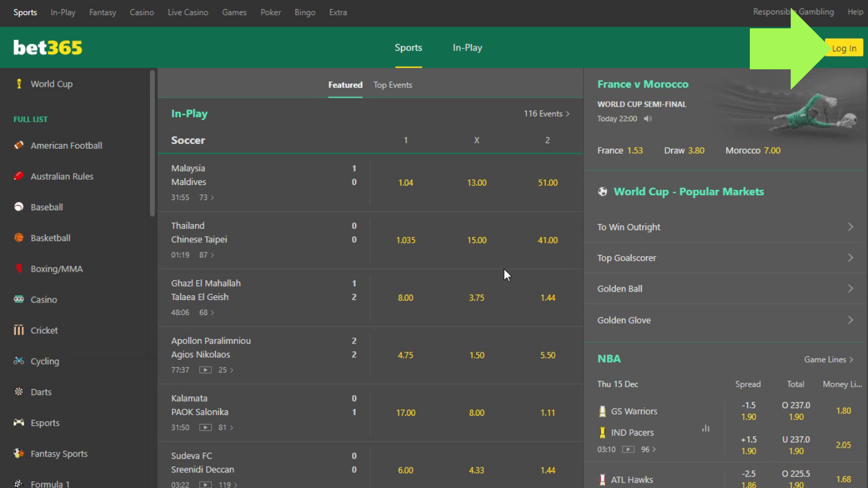The width and height of the screenshot is (868, 488).
Task: Open live stream for Apollon Paralimniou match
Action: (206, 370)
